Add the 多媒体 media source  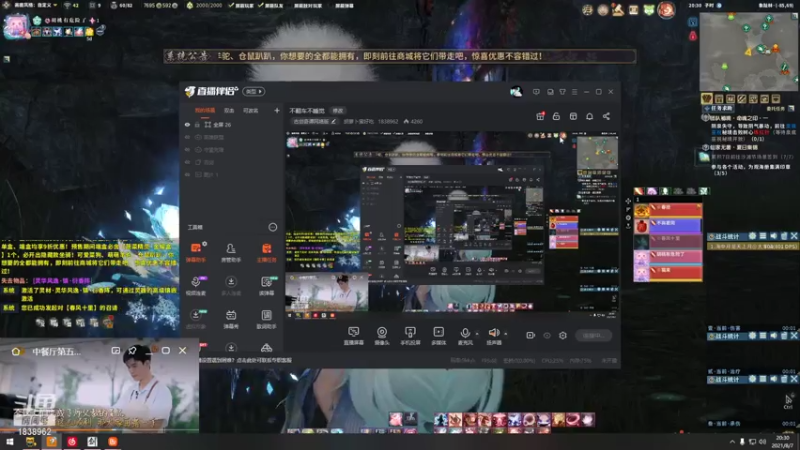point(438,336)
